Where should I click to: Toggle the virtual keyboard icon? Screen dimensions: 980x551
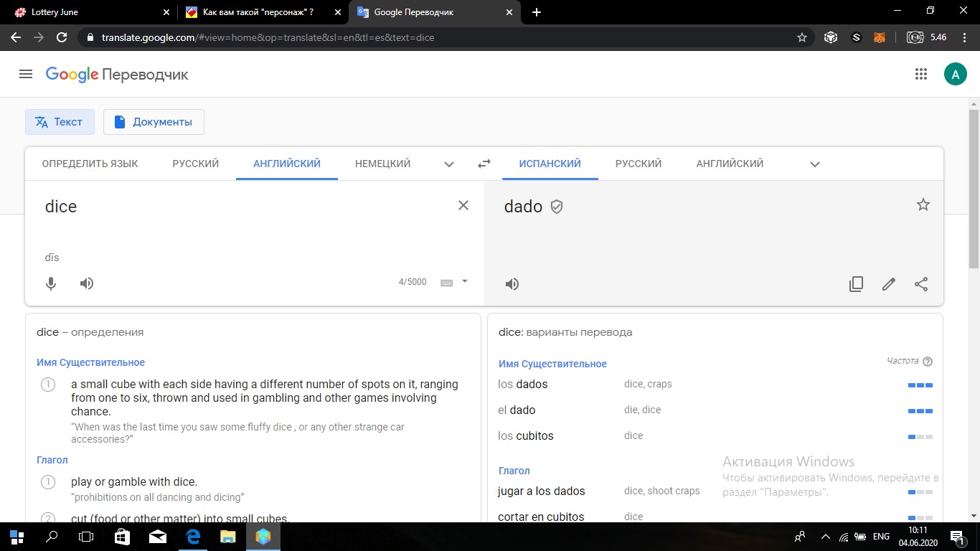coord(446,283)
